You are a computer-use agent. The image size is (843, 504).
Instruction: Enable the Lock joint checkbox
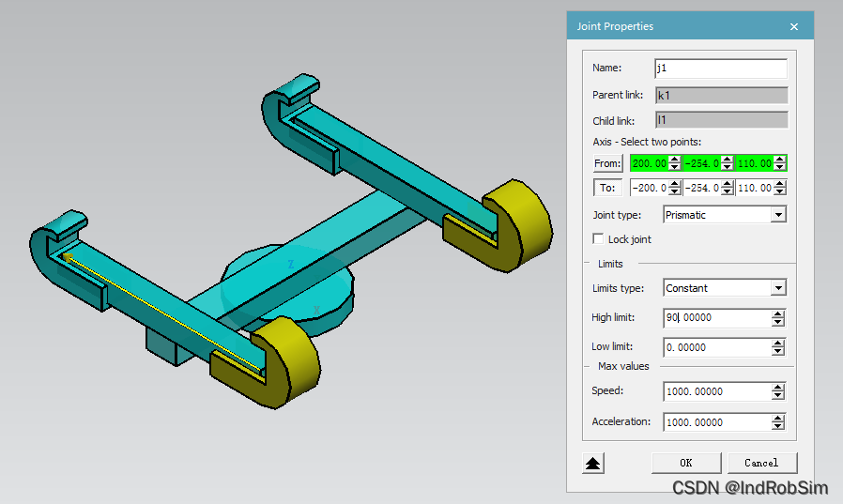[x=598, y=238]
